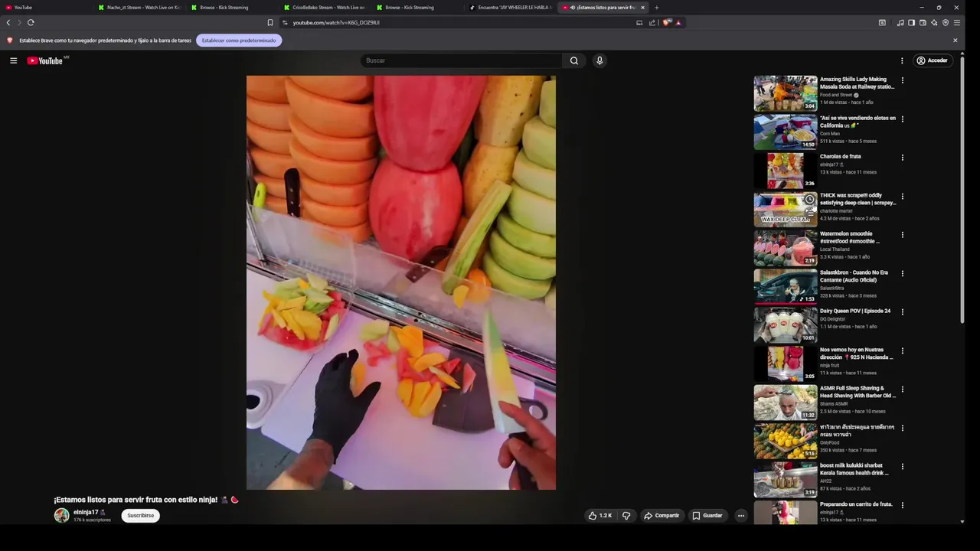Screen dimensions: 980x551
Task: Click elninja17 channel name below video
Action: tap(86, 512)
